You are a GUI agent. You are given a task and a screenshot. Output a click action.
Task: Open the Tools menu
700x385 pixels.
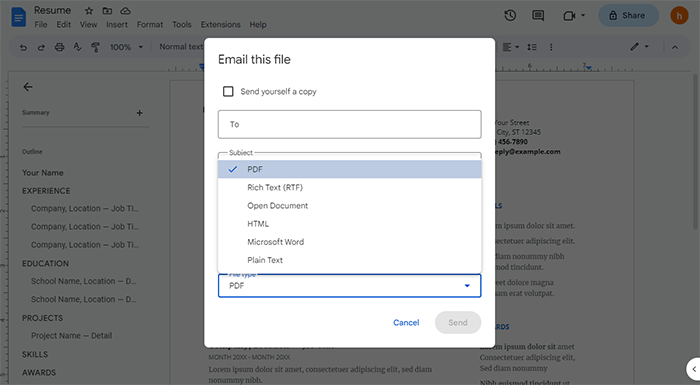pos(182,25)
